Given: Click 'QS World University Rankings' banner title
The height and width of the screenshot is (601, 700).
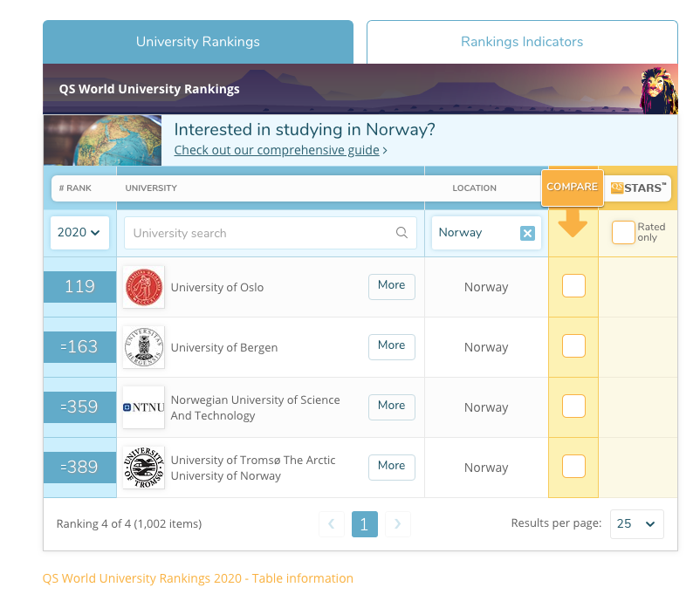Looking at the screenshot, I should tap(149, 89).
